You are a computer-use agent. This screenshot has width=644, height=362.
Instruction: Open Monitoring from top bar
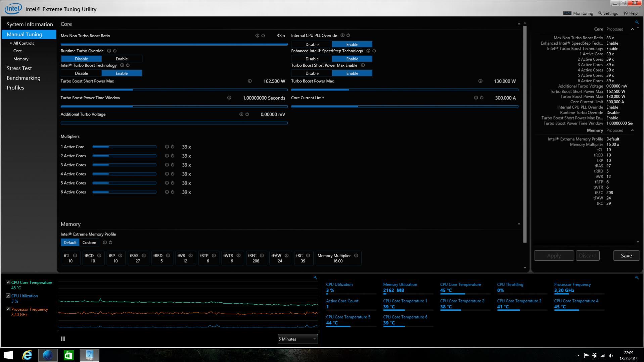click(578, 13)
